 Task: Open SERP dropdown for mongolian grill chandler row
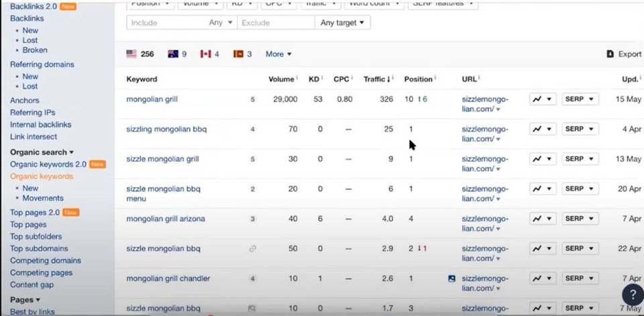pos(580,278)
